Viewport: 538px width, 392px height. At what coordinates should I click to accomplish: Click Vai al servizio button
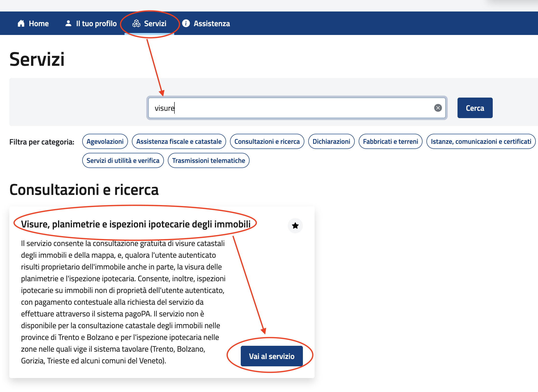[x=272, y=356]
